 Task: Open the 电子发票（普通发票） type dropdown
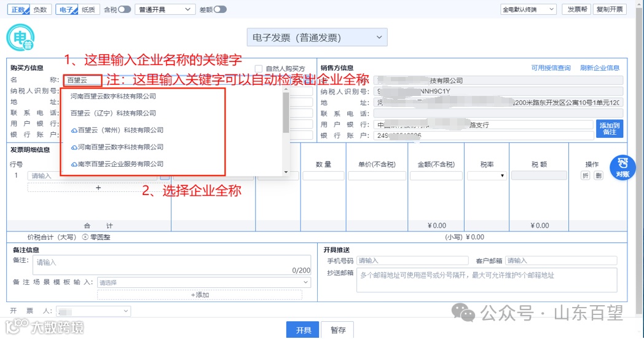[316, 38]
